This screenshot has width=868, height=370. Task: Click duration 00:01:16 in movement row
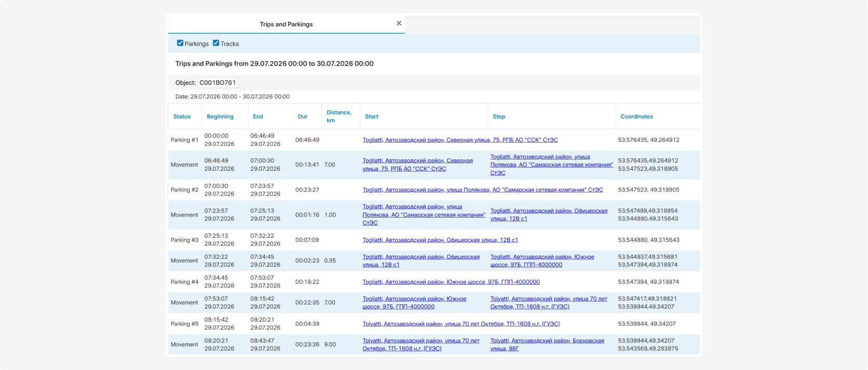pyautogui.click(x=307, y=215)
